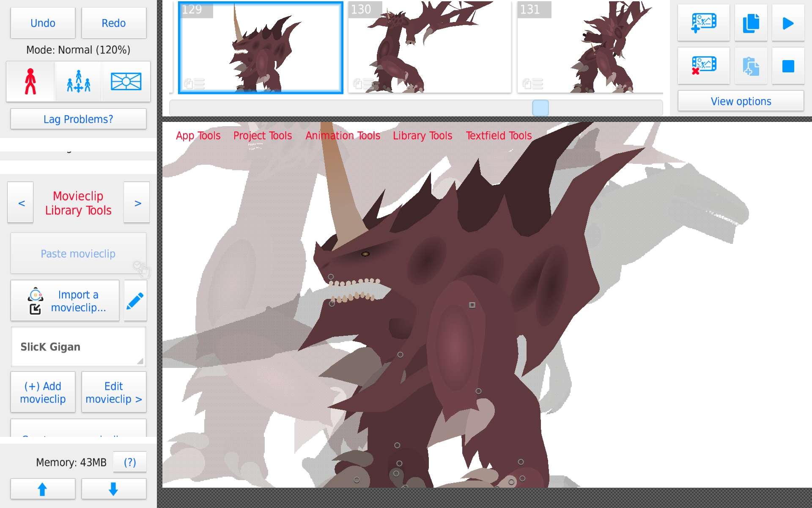Click the Lag Problems? button

click(x=78, y=119)
